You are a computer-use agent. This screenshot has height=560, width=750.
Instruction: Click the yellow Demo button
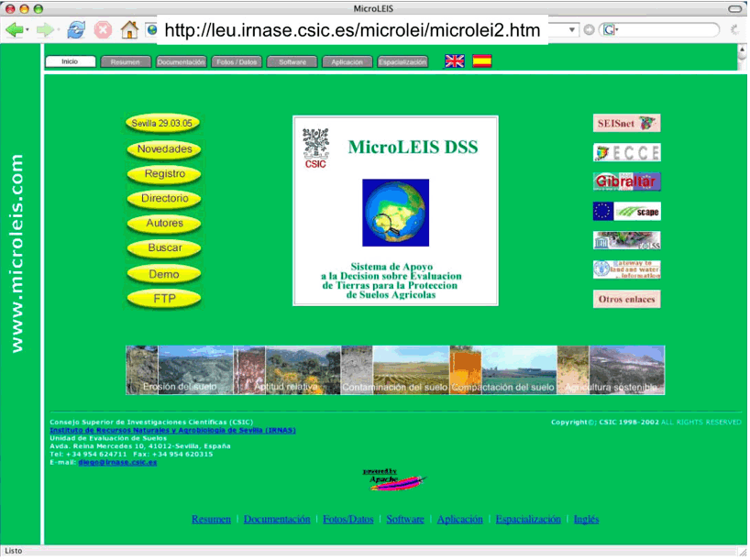[x=164, y=274]
